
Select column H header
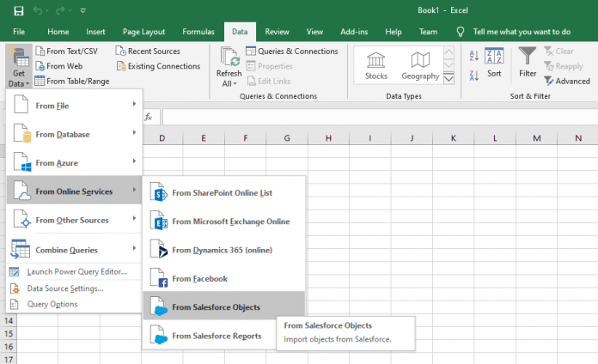pos(327,138)
